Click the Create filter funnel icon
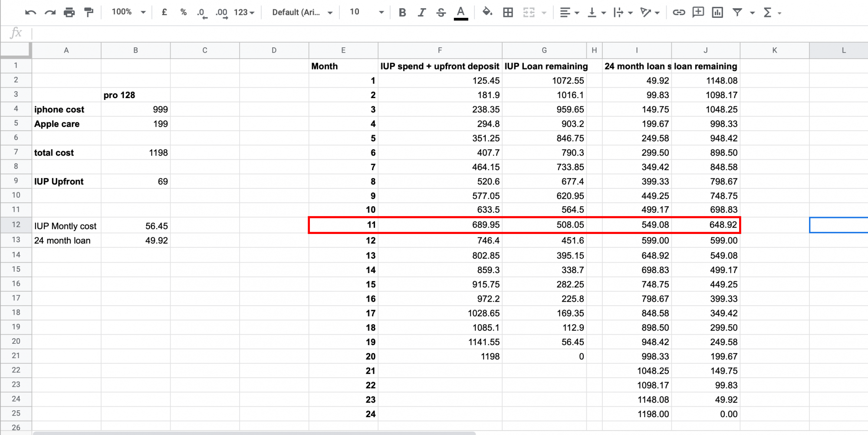The image size is (868, 435). pos(737,12)
